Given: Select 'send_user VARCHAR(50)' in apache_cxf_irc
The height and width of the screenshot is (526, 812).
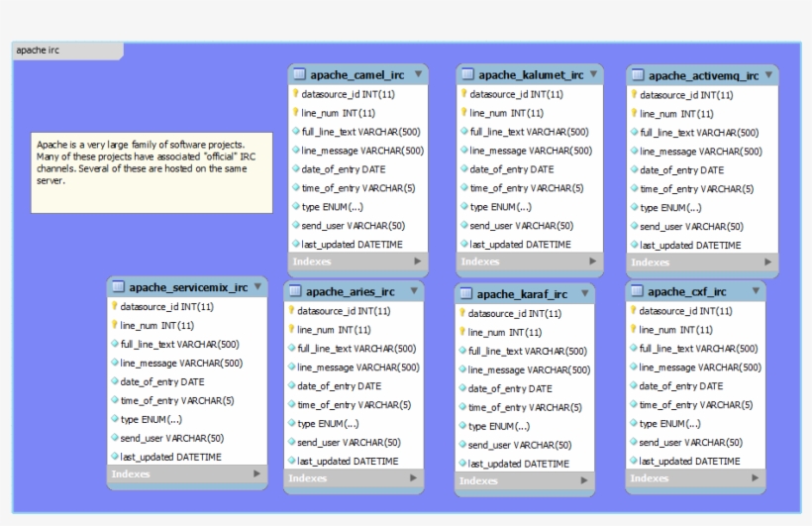Looking at the screenshot, I should pyautogui.click(x=691, y=443).
